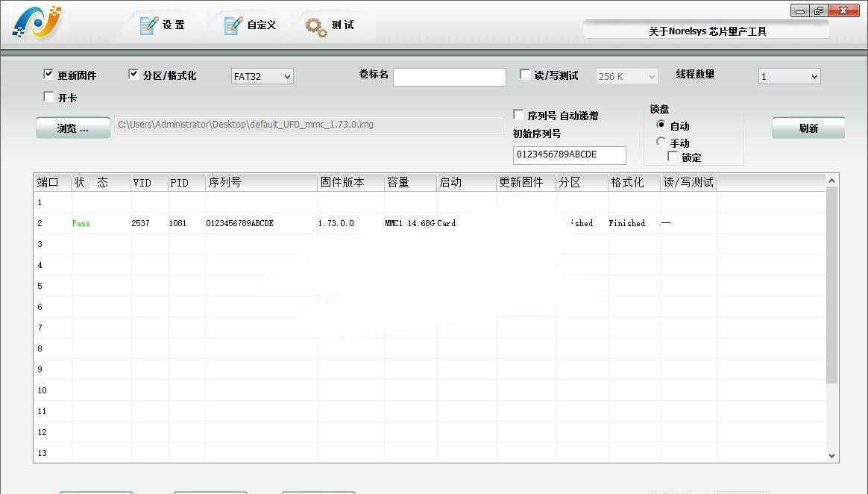This screenshot has height=494, width=868.
Task: Enable 序列号 自动递增 checkbox
Action: point(519,115)
